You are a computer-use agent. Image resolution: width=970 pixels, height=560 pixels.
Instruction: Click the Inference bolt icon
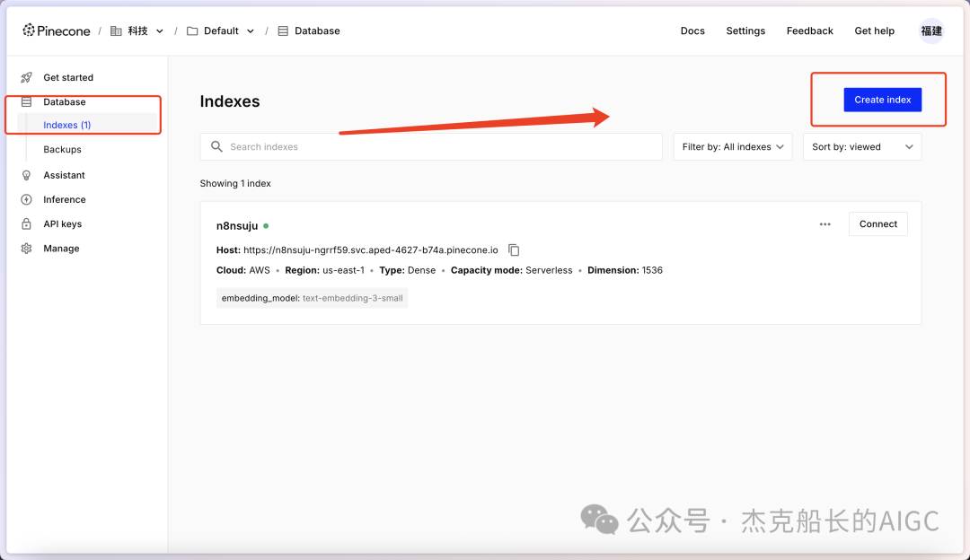click(26, 199)
